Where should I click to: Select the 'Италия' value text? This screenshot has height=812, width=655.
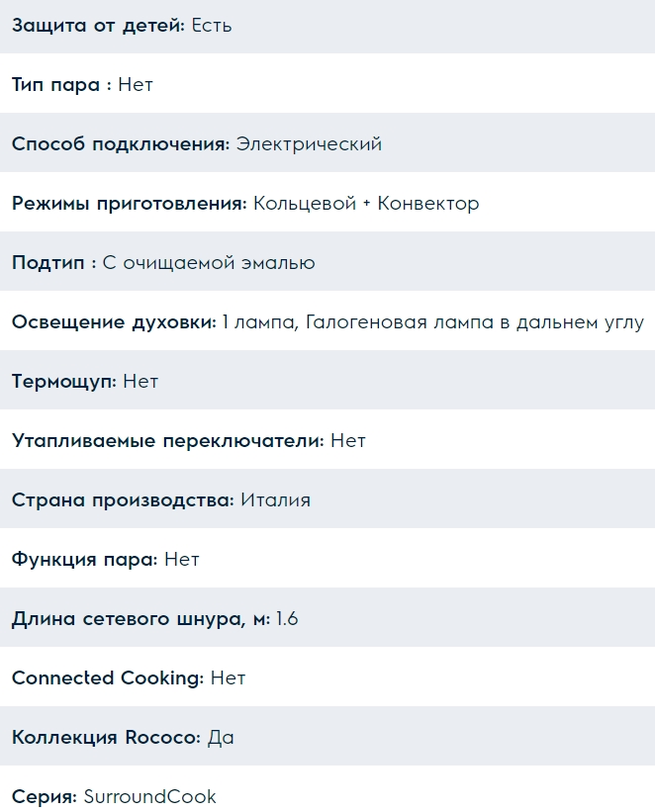[276, 500]
